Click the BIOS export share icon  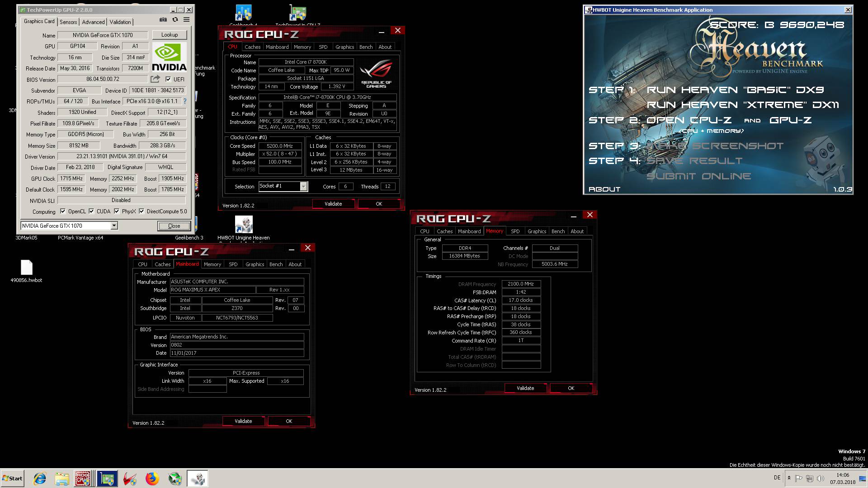155,79
